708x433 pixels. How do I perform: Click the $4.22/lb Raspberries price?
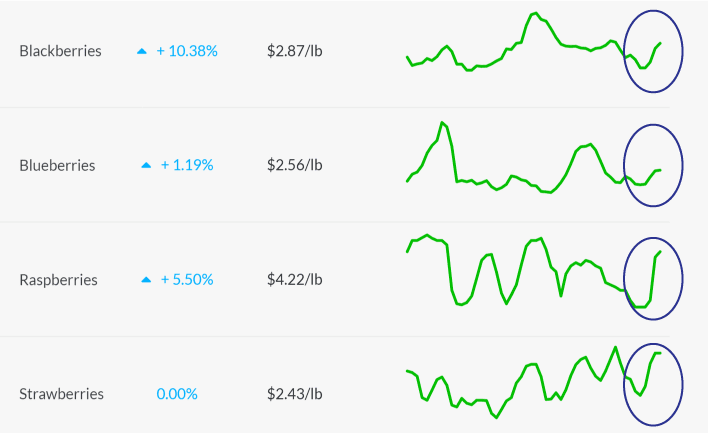click(295, 279)
